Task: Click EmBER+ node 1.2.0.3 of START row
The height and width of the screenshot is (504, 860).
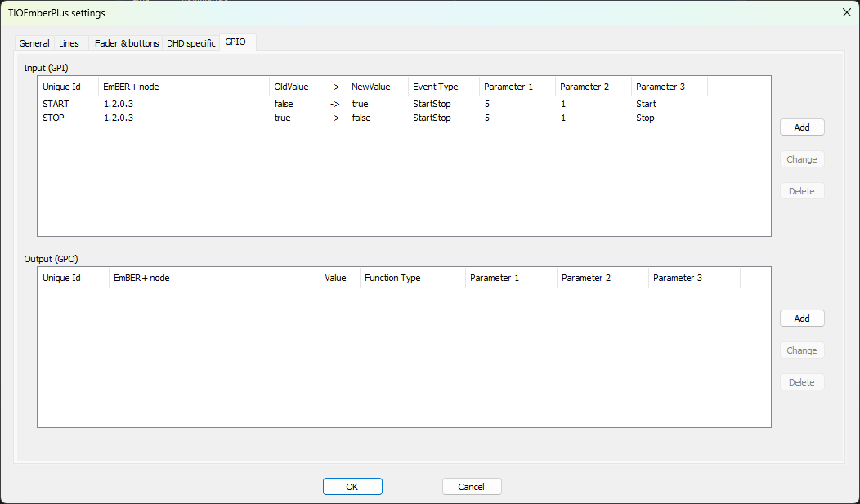Action: click(x=119, y=104)
